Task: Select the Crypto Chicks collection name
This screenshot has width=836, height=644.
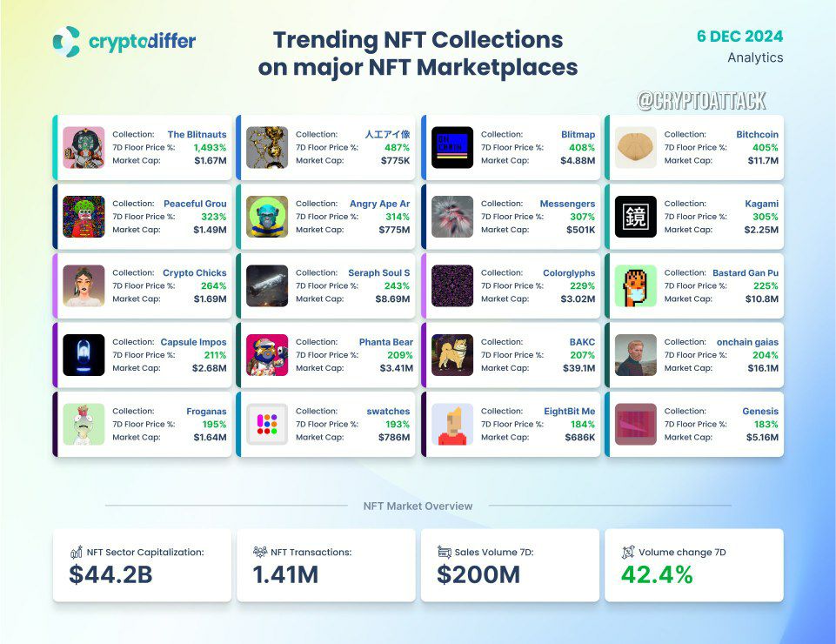Action: (195, 272)
